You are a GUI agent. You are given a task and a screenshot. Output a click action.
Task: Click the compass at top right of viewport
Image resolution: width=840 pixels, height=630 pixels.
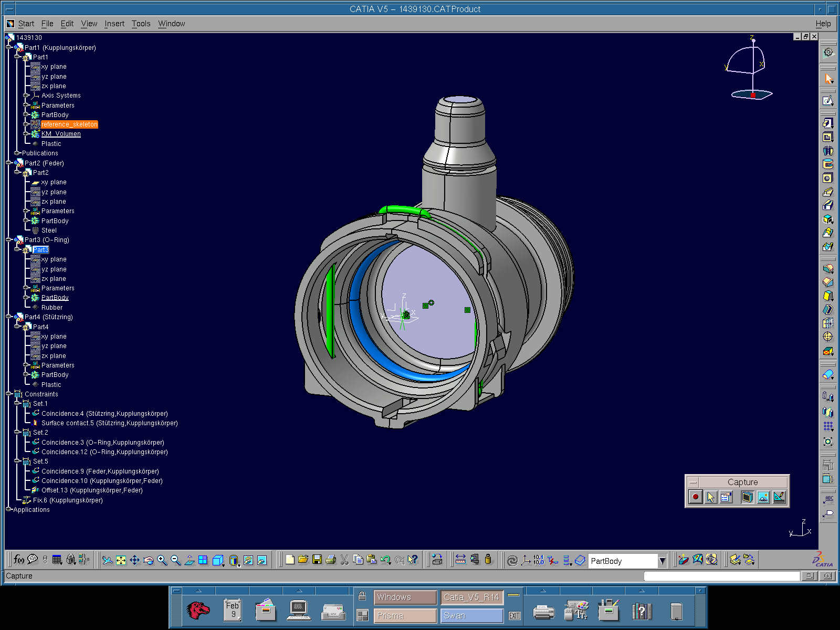pyautogui.click(x=749, y=68)
